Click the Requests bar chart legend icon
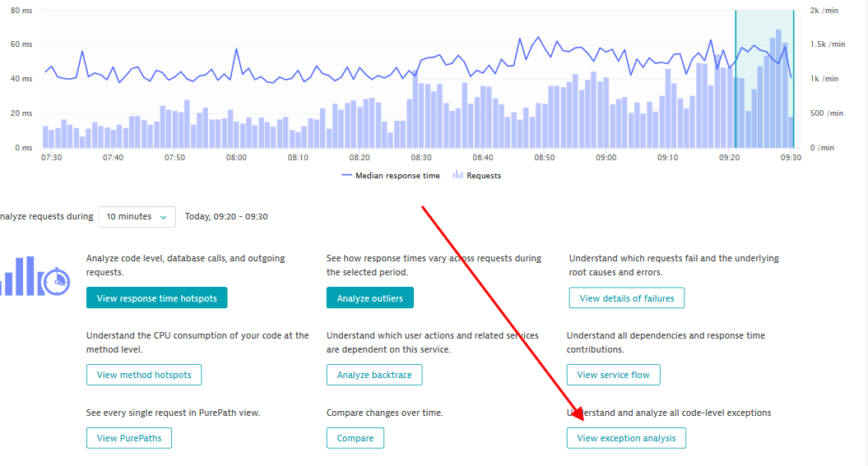Screen dimensions: 868x466 click(x=457, y=176)
